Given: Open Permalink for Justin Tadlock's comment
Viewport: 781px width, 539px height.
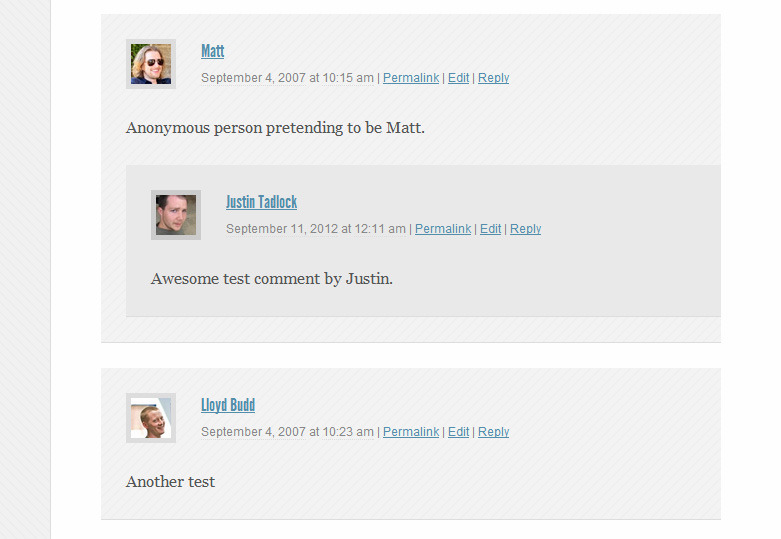Looking at the screenshot, I should (443, 229).
